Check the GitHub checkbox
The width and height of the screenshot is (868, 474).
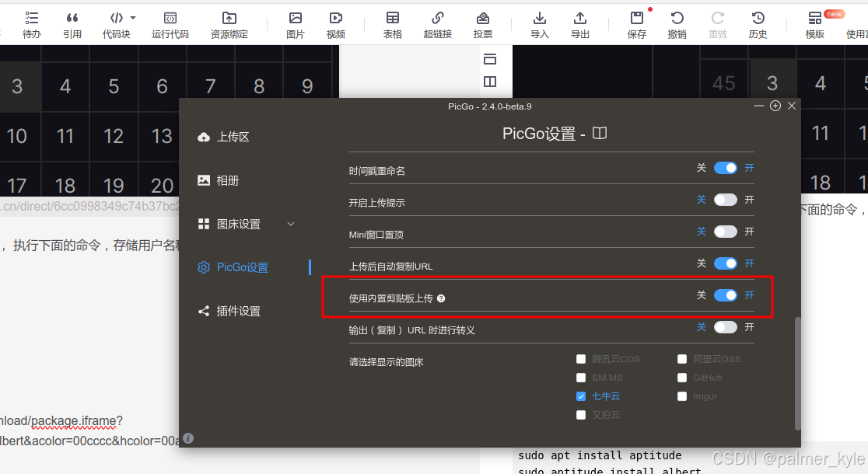pyautogui.click(x=682, y=378)
